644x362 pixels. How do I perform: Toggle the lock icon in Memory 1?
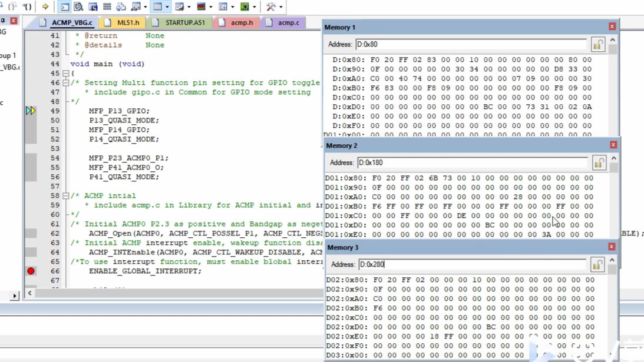click(x=597, y=45)
